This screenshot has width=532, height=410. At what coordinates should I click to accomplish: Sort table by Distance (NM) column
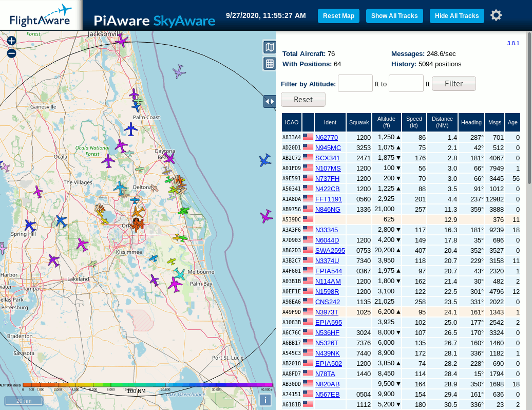tap(442, 122)
